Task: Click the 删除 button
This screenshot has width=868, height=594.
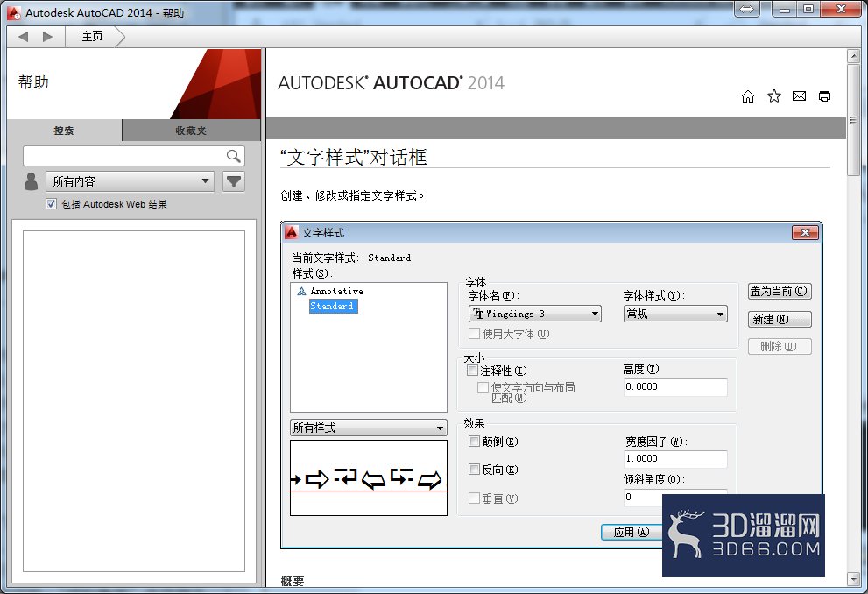Action: (780, 347)
